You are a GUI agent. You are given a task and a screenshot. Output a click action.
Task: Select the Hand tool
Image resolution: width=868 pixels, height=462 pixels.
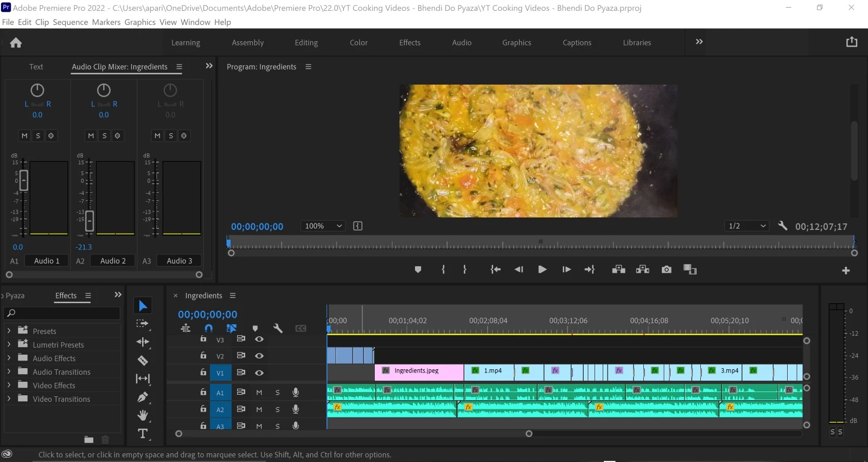pos(143,415)
